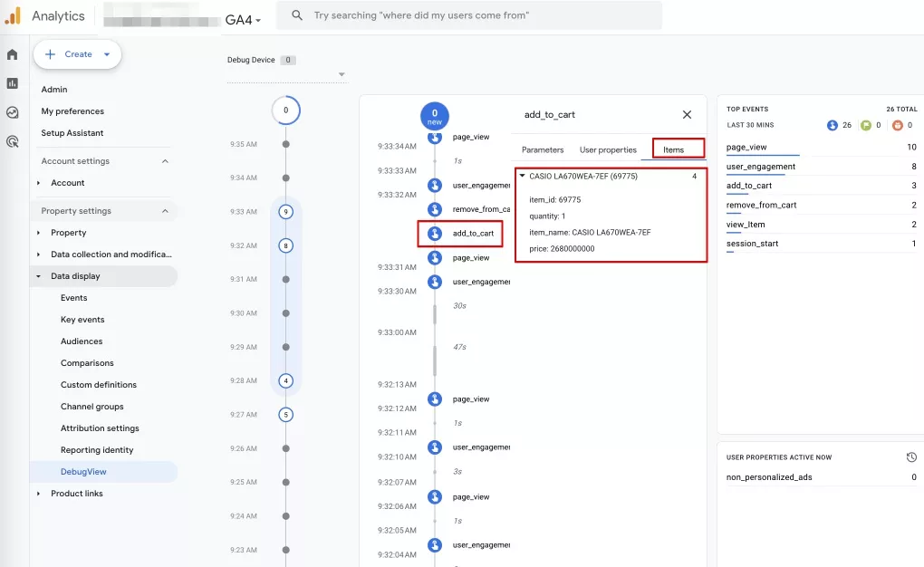
Task: Open the Reports bar chart icon
Action: (13, 83)
